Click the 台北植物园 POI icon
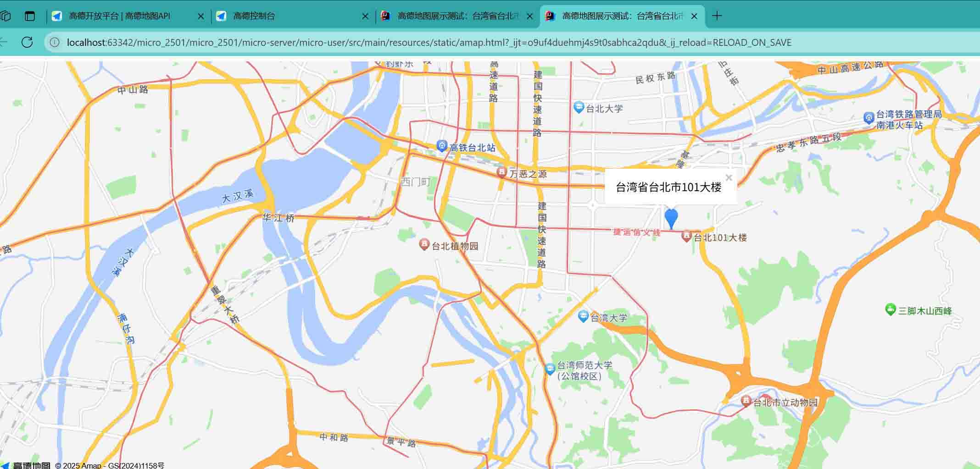Screen dimensions: 980x469 [x=424, y=244]
